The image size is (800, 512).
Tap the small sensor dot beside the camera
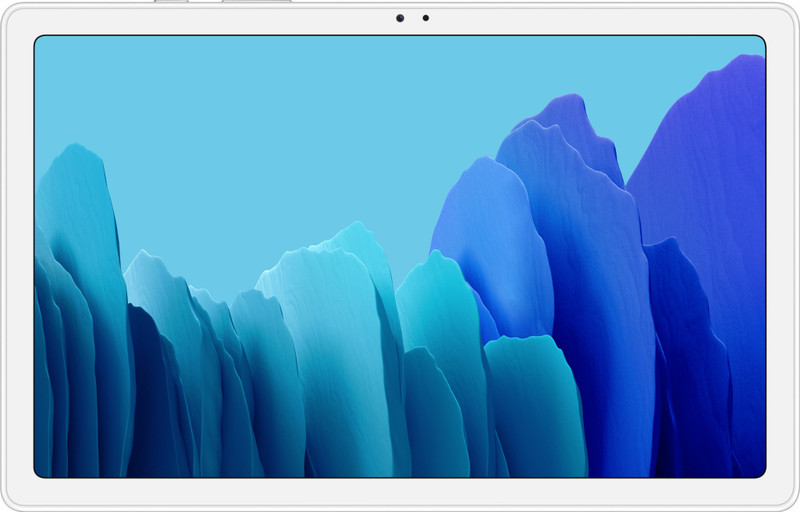pos(425,18)
